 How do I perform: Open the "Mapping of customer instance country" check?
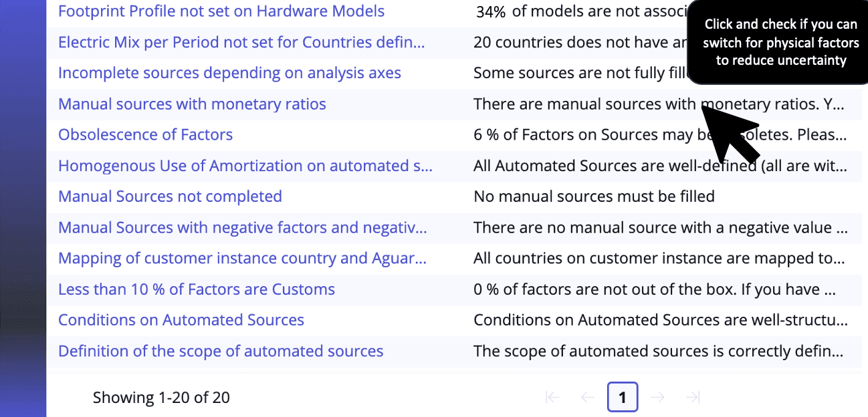pos(243,258)
